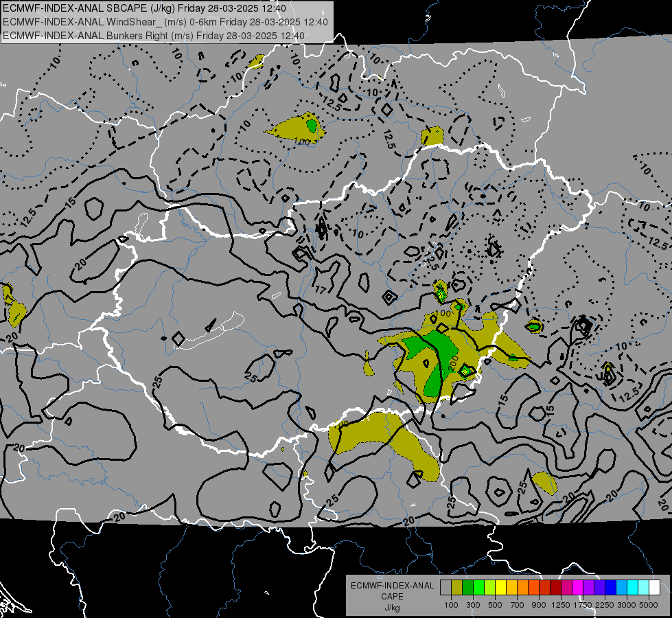Click the yellow-green legend swatch
672x618 pixels.
coord(489,587)
